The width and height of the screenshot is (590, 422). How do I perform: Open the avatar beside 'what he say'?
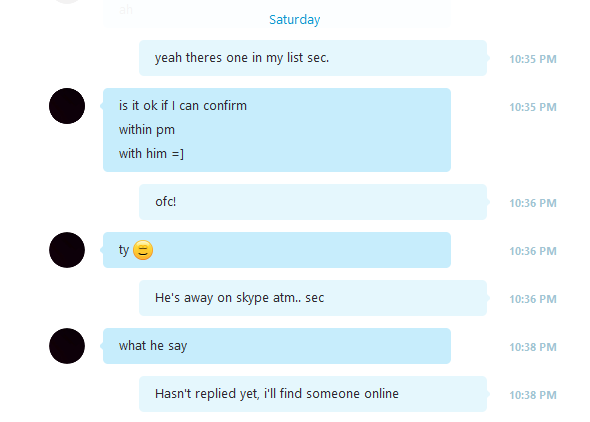pyautogui.click(x=67, y=346)
